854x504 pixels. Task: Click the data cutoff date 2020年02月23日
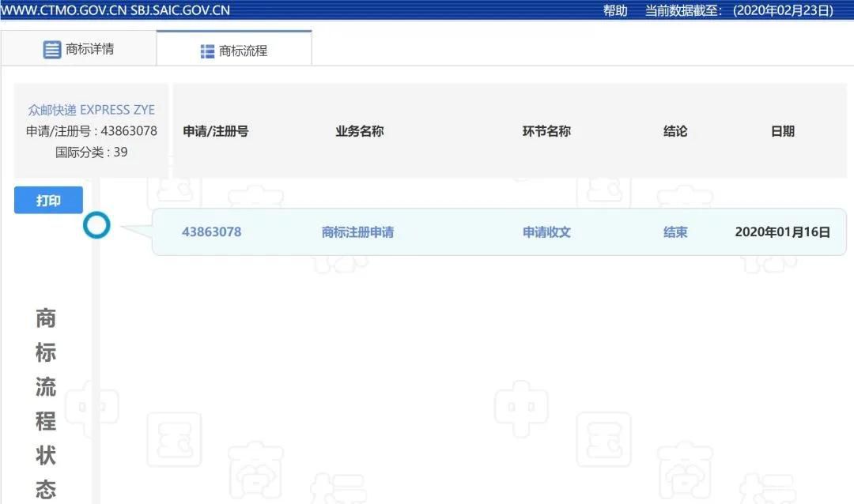click(x=778, y=10)
